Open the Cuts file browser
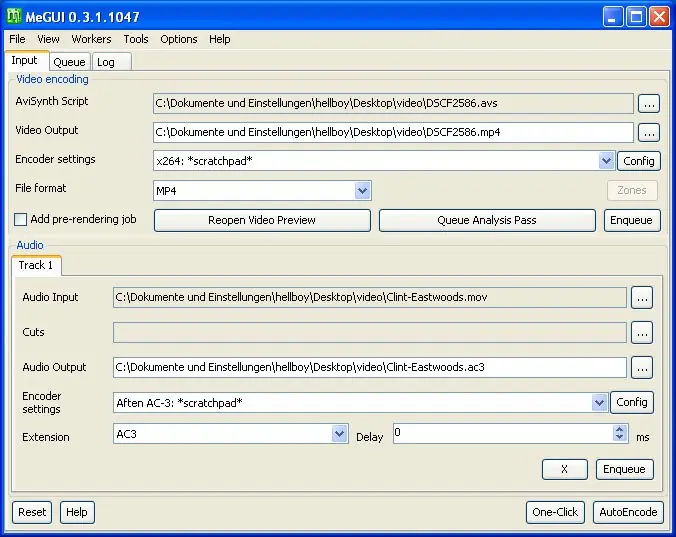The height and width of the screenshot is (537, 676). 642,333
